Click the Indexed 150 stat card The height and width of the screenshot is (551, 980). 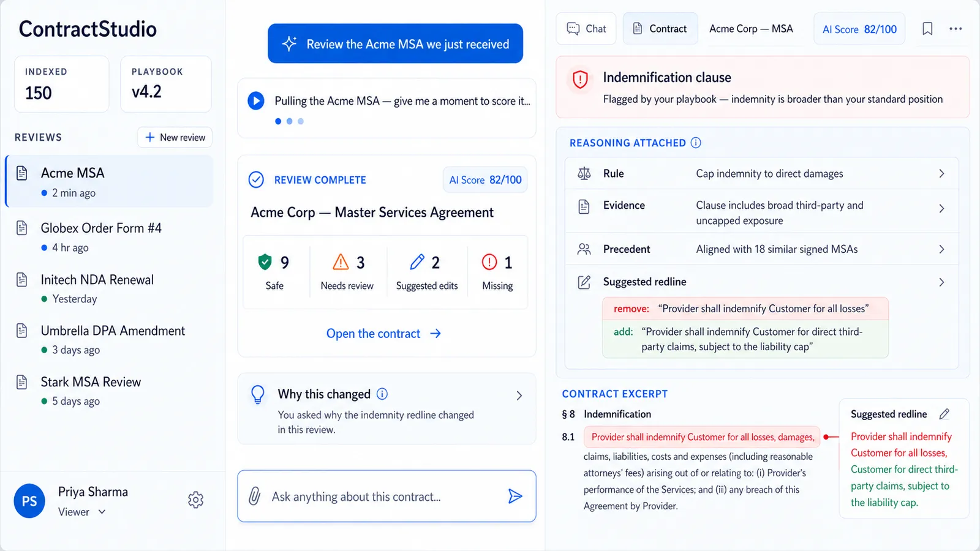click(62, 84)
